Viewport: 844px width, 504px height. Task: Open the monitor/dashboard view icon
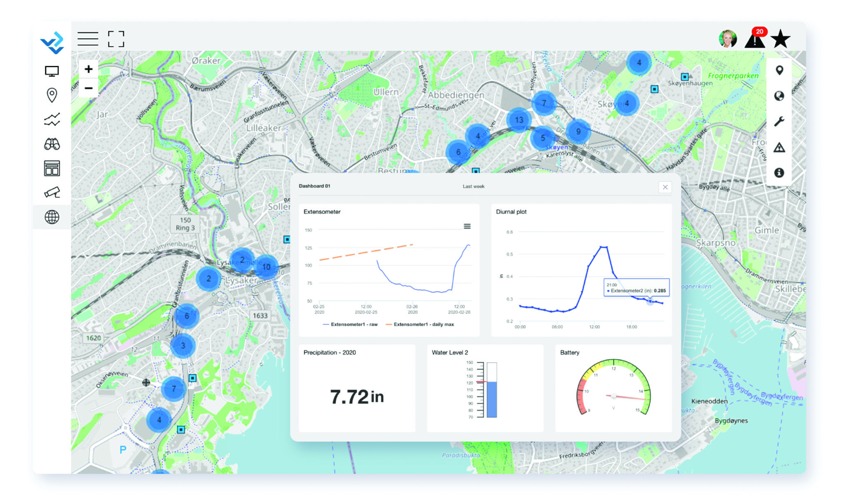[x=52, y=71]
